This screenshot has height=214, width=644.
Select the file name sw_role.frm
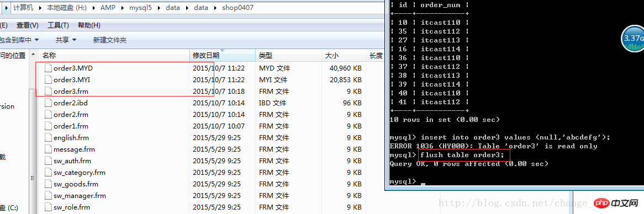71,207
